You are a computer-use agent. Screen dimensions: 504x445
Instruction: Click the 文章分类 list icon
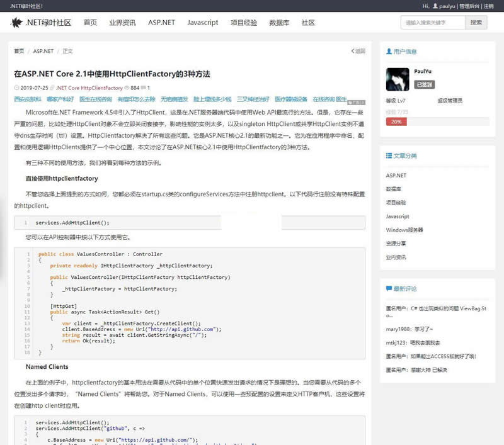click(x=389, y=155)
